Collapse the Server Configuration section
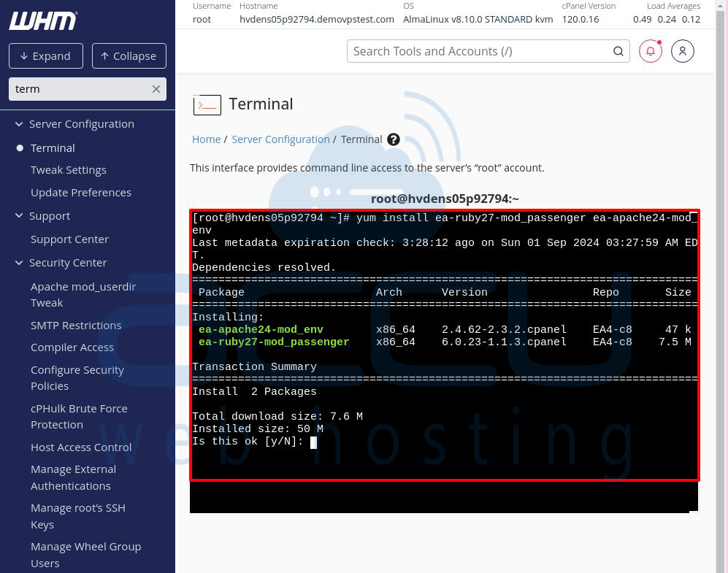Screen dimensions: 728x573 [19, 124]
